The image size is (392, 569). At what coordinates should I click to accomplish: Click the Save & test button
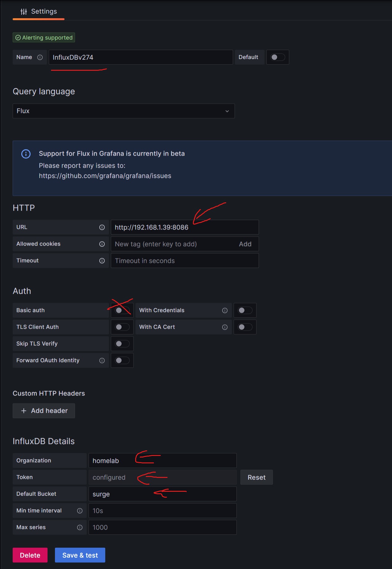pyautogui.click(x=80, y=555)
